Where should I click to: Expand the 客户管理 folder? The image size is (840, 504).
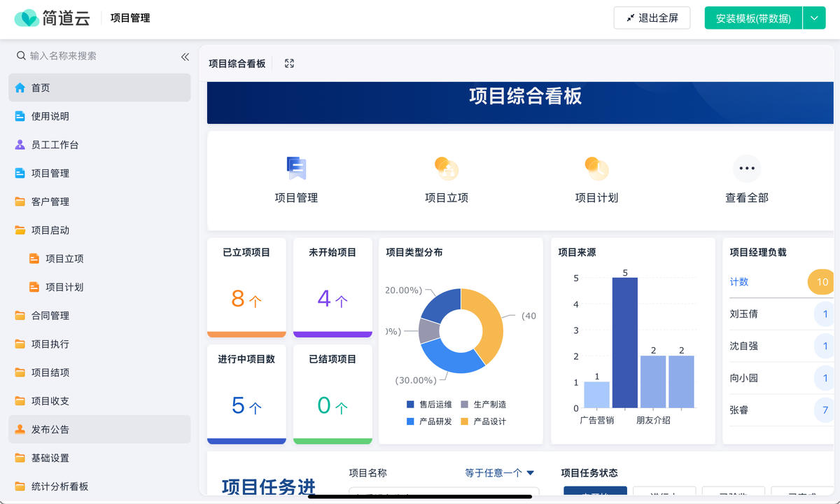pyautogui.click(x=99, y=202)
